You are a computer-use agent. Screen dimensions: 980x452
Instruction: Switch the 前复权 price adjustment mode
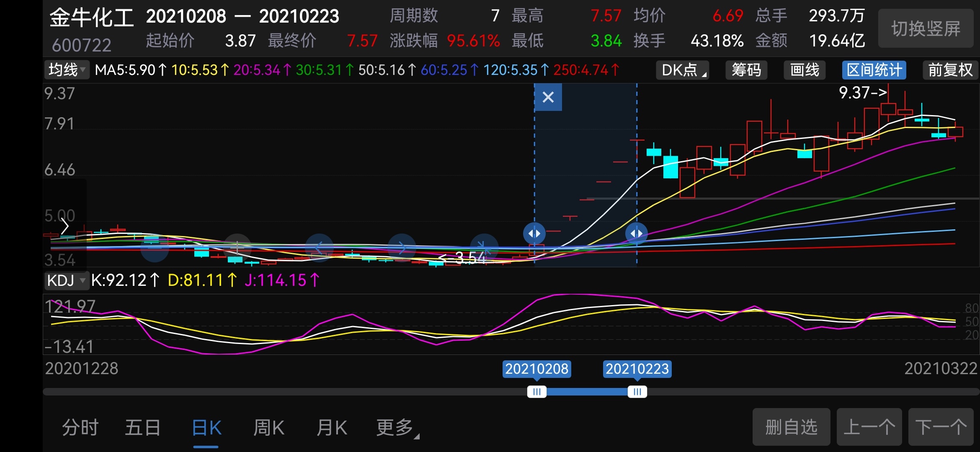[950, 70]
